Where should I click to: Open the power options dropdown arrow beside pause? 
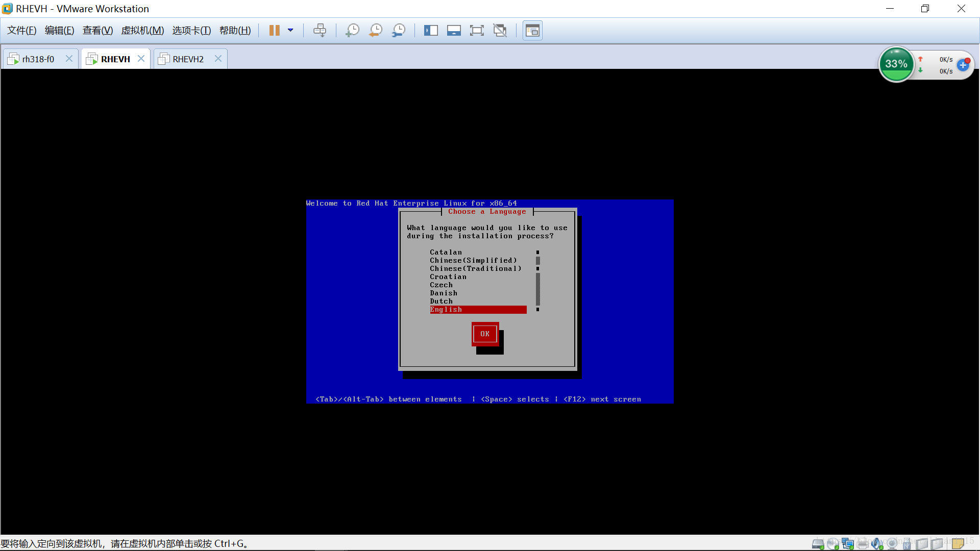[290, 31]
